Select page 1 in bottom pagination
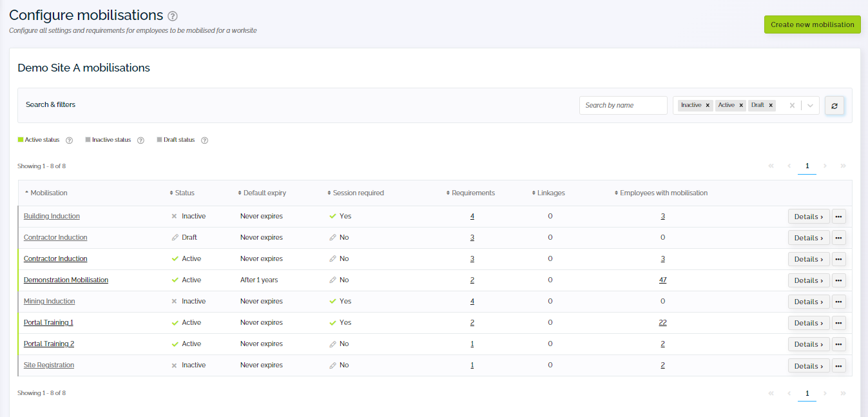Viewport: 868px width, 417px height. tap(807, 393)
